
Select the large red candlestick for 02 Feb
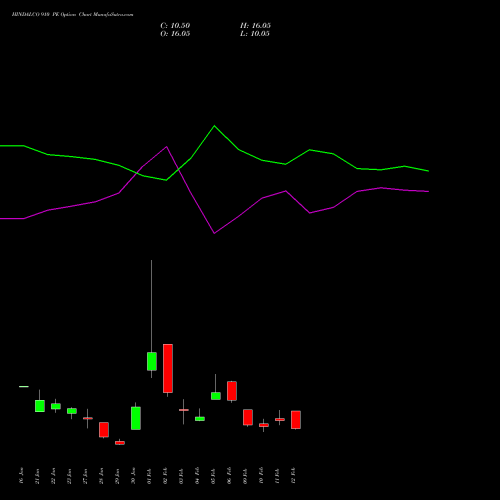point(168,368)
